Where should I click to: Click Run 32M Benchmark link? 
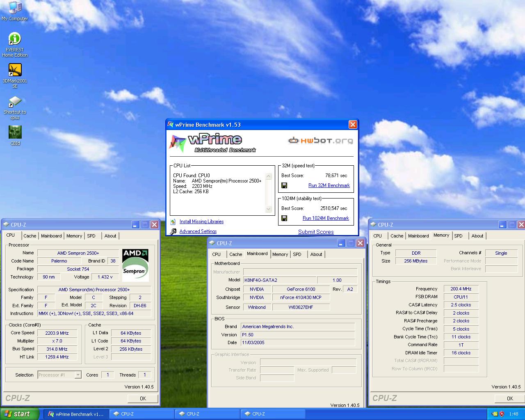329,185
